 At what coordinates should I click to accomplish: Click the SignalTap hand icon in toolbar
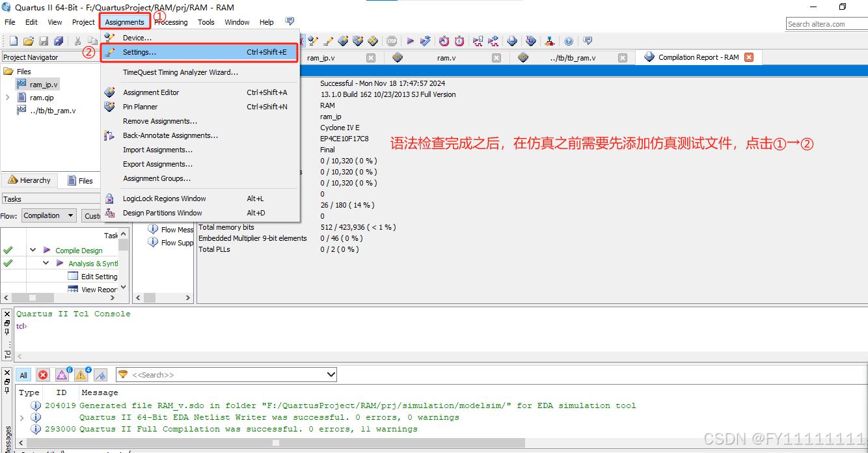click(531, 41)
